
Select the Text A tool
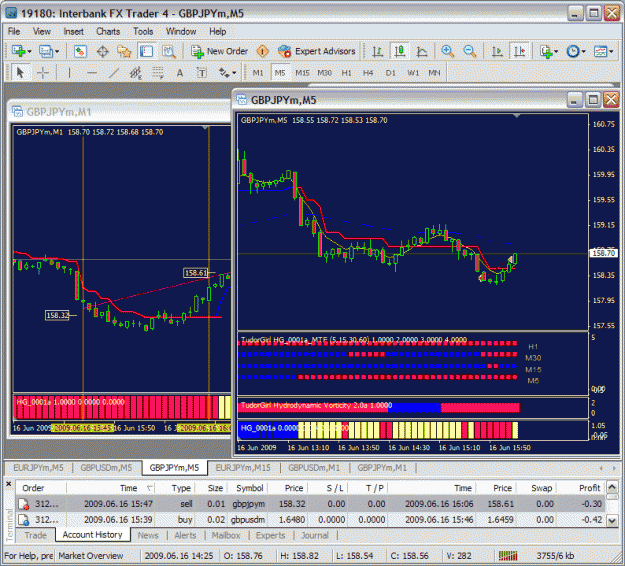point(180,73)
